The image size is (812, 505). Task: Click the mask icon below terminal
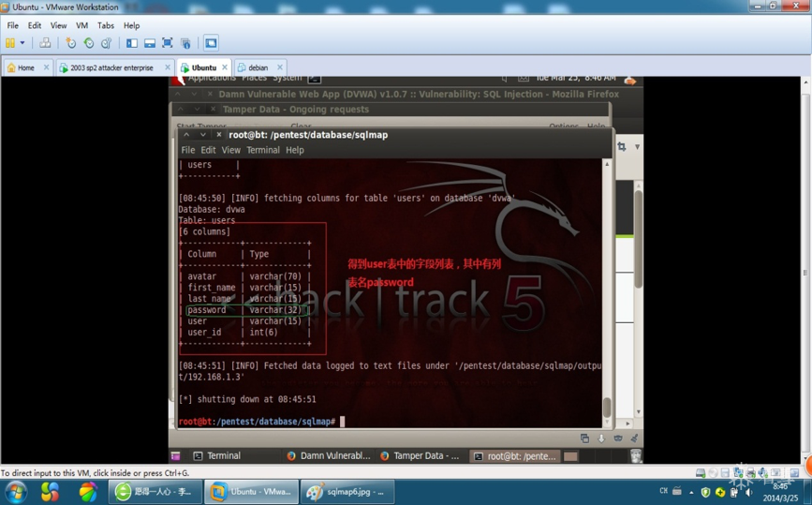pyautogui.click(x=618, y=438)
